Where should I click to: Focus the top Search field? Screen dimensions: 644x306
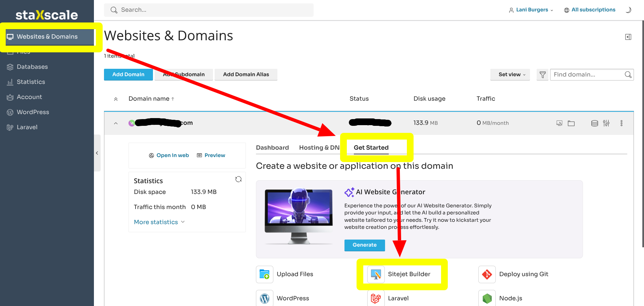209,10
